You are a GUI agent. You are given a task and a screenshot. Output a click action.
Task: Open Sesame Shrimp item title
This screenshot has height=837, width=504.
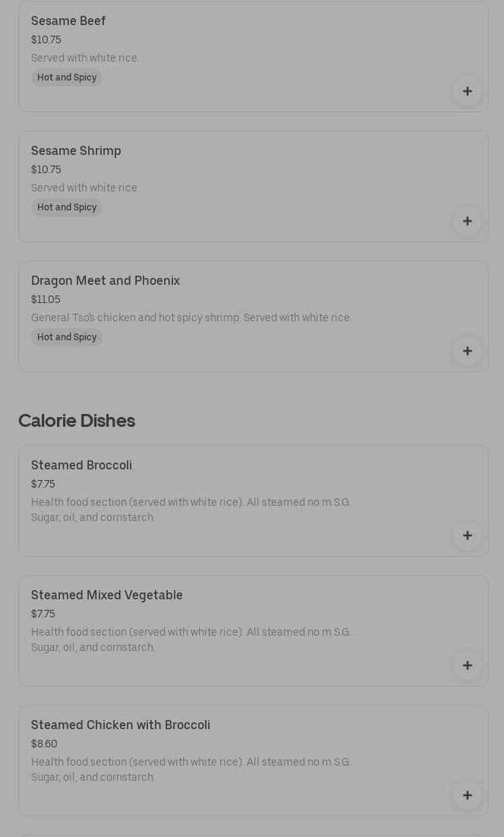[x=76, y=151]
